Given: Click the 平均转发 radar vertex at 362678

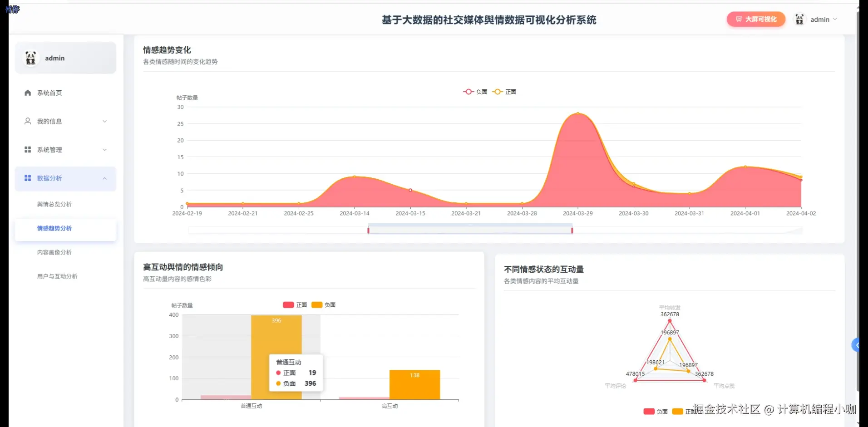Looking at the screenshot, I should tap(670, 321).
